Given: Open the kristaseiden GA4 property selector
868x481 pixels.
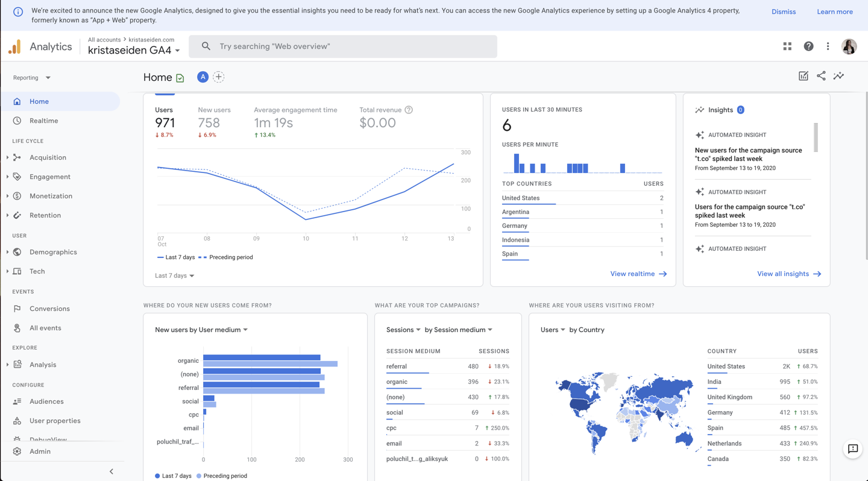Looking at the screenshot, I should [x=134, y=51].
